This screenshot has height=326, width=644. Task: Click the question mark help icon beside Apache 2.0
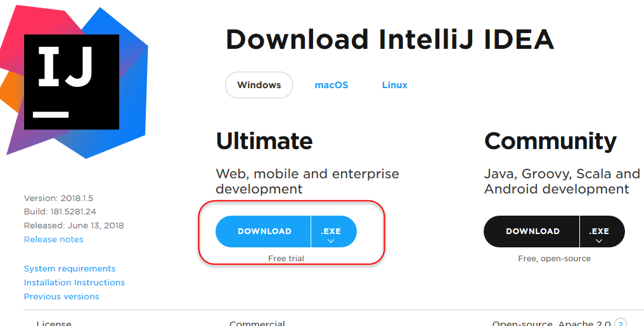click(621, 322)
